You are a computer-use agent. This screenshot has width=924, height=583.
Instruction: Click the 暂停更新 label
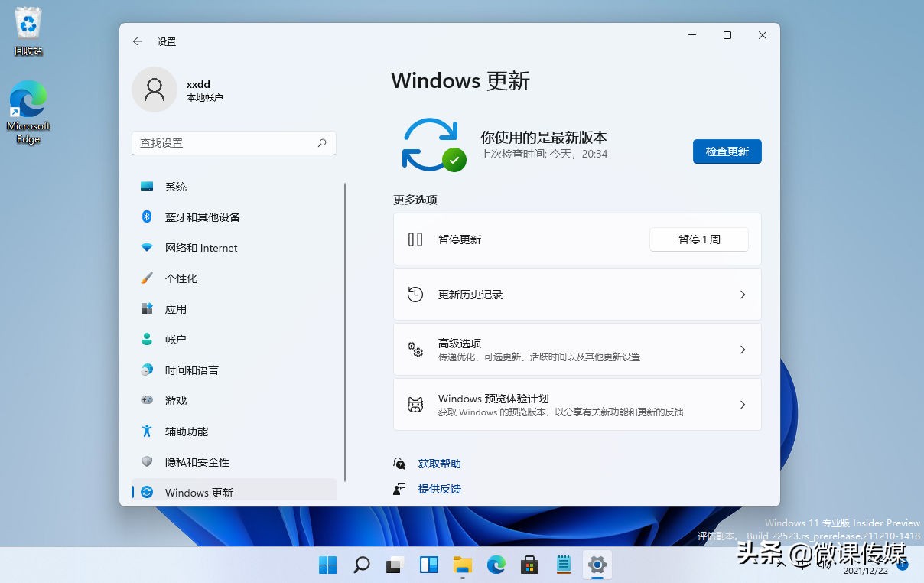(460, 239)
